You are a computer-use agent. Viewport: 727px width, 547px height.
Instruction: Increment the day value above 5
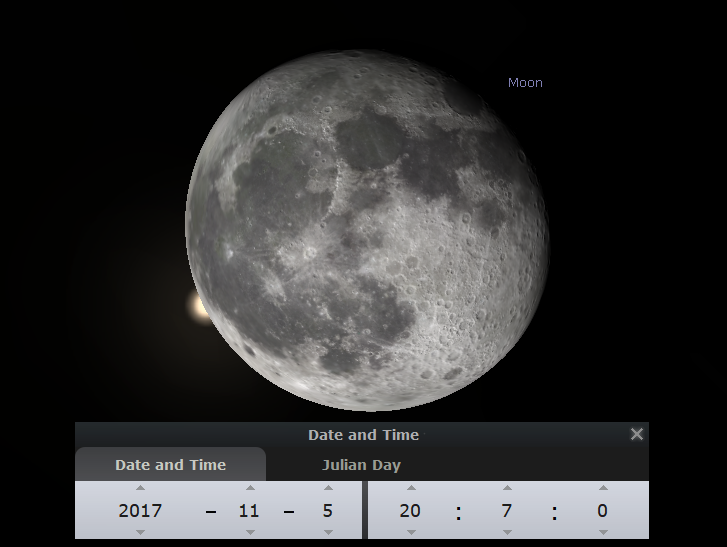point(329,488)
